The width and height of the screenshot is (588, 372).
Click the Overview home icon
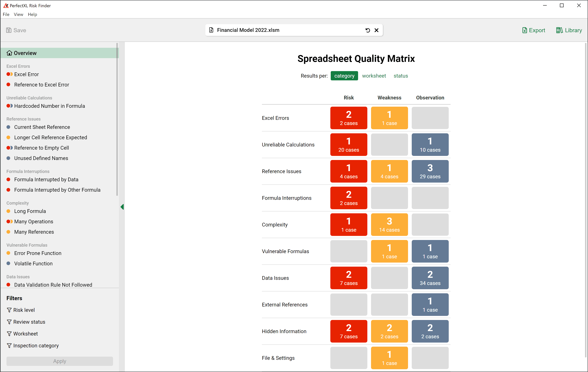point(9,53)
